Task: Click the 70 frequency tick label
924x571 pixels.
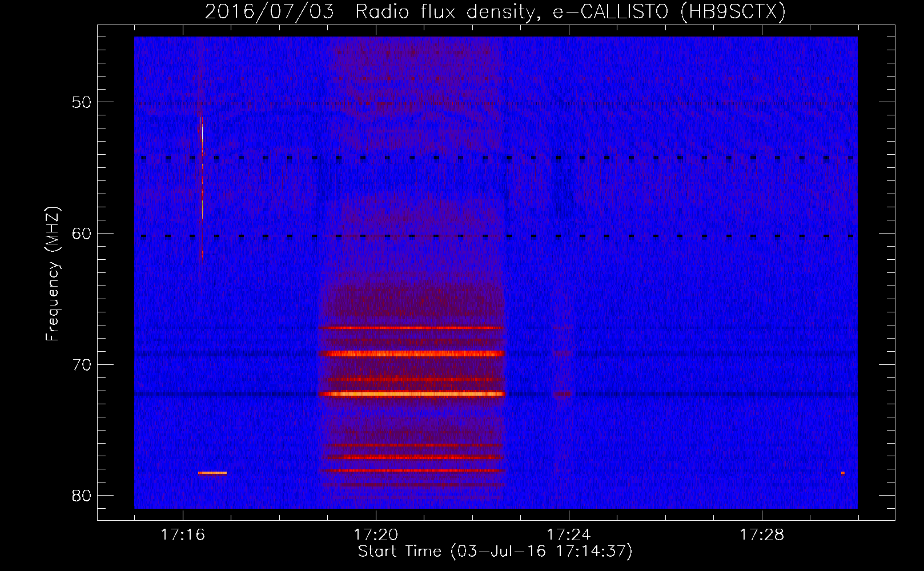Action: pyautogui.click(x=82, y=364)
